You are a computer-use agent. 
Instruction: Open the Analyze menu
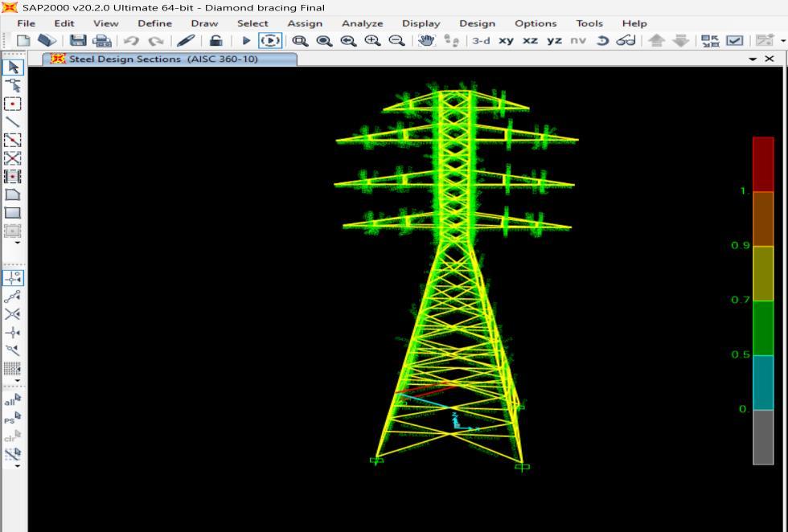[362, 23]
